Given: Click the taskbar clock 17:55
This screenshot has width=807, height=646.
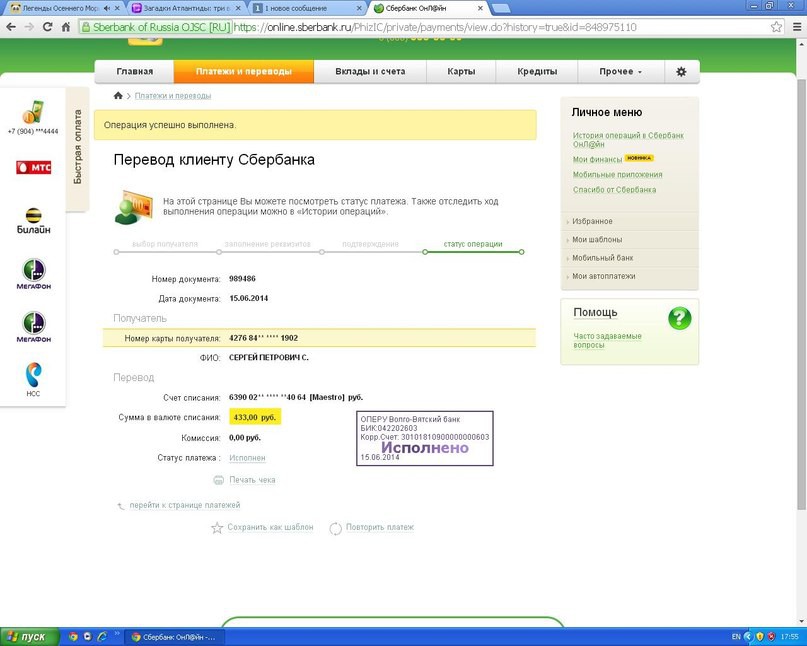Looking at the screenshot, I should [x=790, y=637].
